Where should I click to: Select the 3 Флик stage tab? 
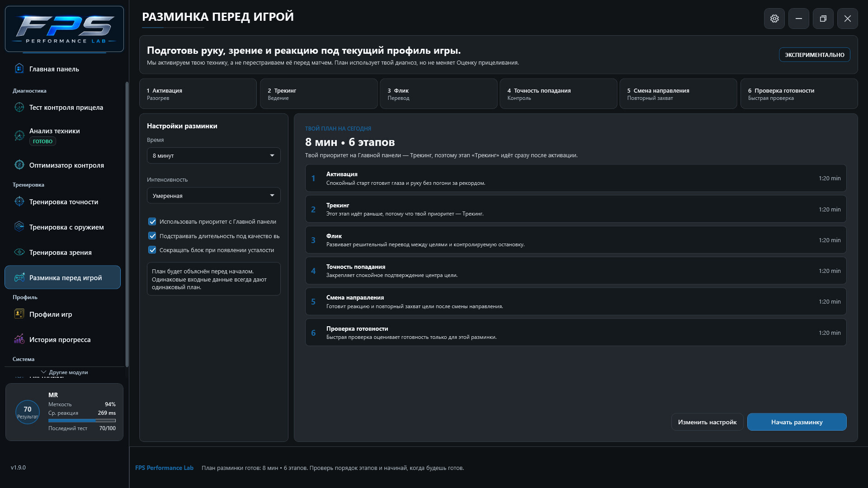tap(439, 94)
